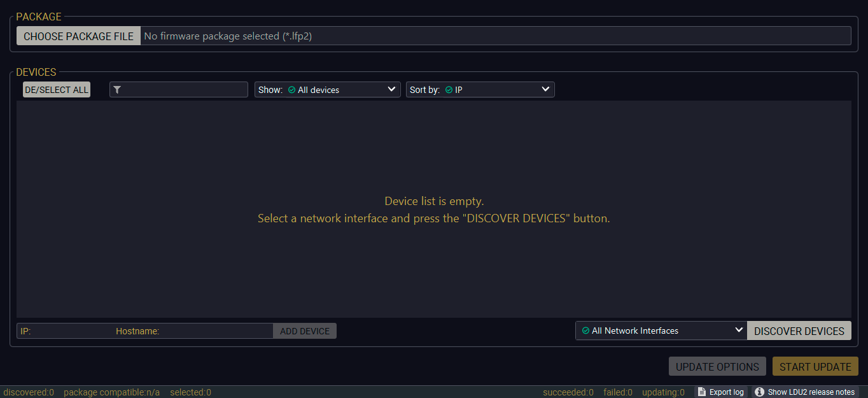
Task: Open UPDATE OPTIONS
Action: (717, 366)
